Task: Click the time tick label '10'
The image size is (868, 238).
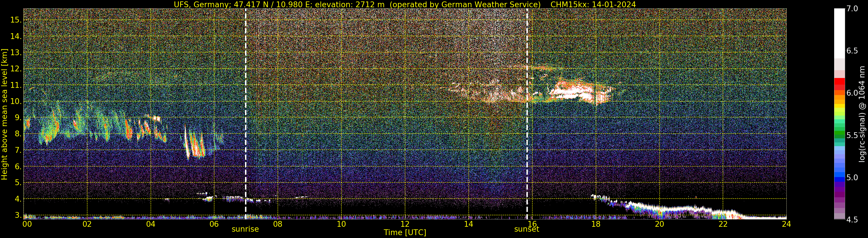Action: tap(341, 224)
